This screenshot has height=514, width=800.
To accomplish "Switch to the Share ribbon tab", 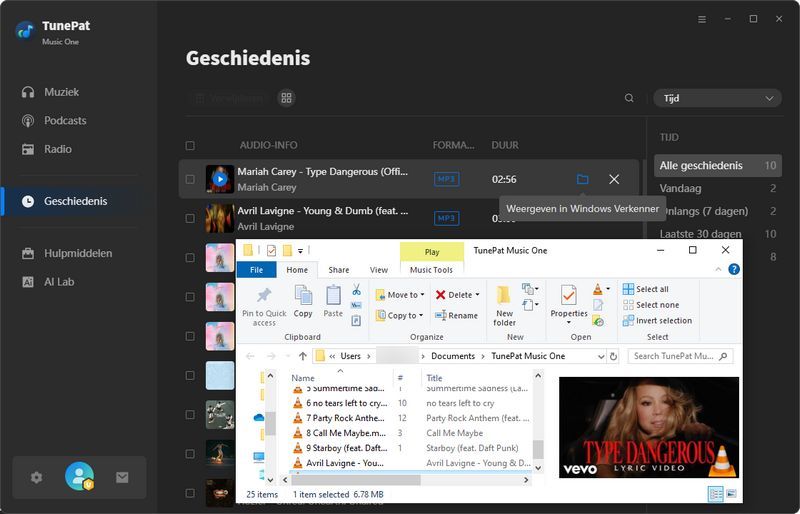I will [x=339, y=270].
